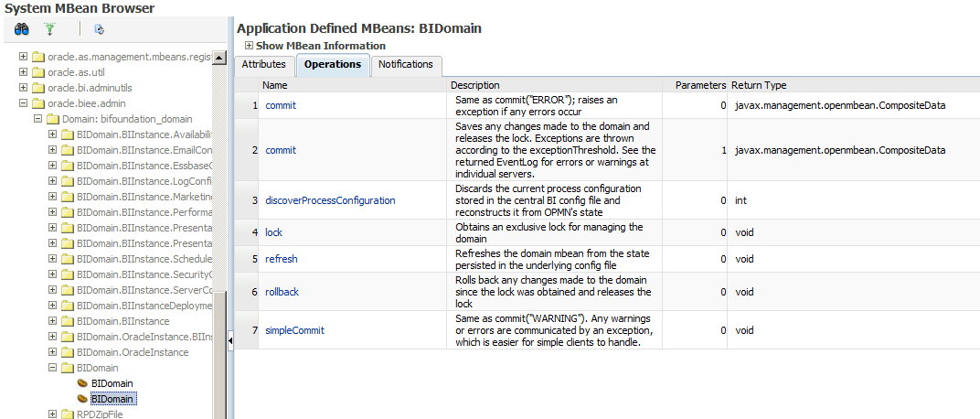Viewport: 980px width, 419px height.
Task: Collapse the oracle.biee.admin node
Action: [x=24, y=103]
